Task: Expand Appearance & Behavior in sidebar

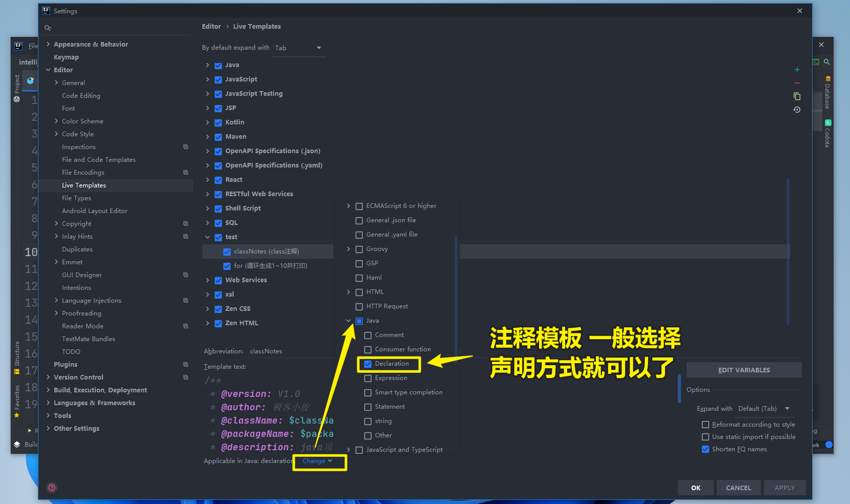Action: (48, 45)
